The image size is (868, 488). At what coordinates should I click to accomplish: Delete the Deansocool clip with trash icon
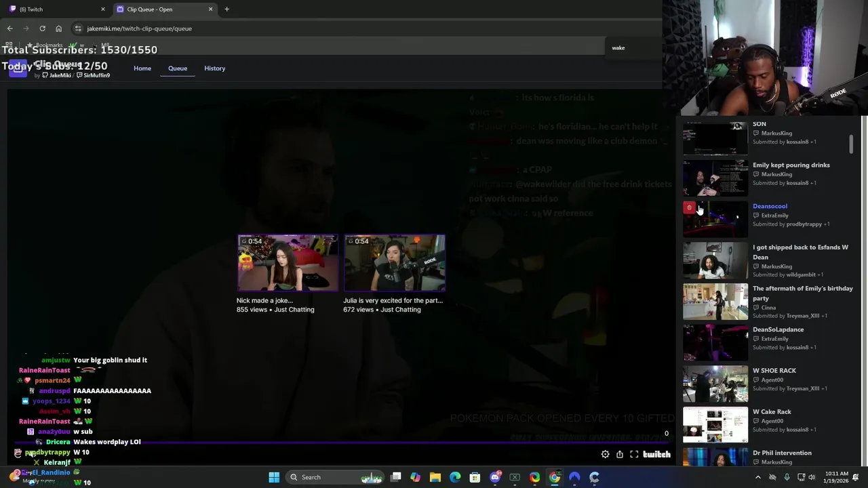click(690, 208)
